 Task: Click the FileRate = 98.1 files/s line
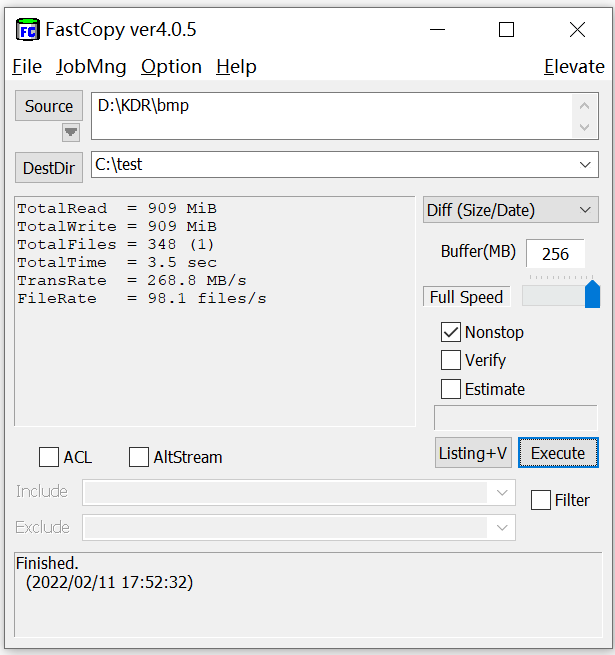click(142, 298)
